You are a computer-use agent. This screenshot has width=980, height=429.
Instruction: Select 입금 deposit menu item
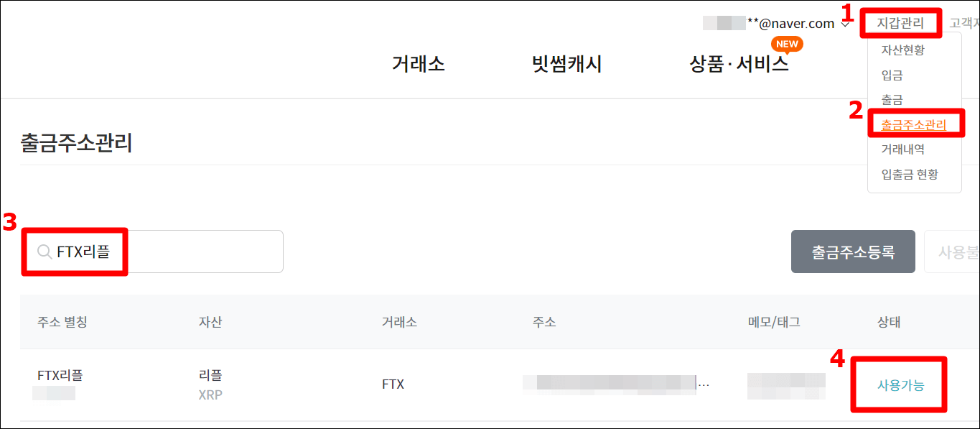893,75
